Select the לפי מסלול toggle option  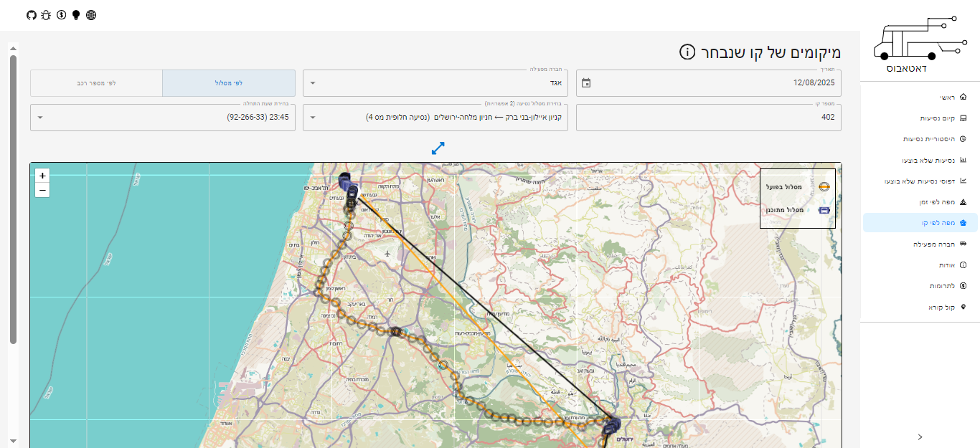(x=229, y=83)
